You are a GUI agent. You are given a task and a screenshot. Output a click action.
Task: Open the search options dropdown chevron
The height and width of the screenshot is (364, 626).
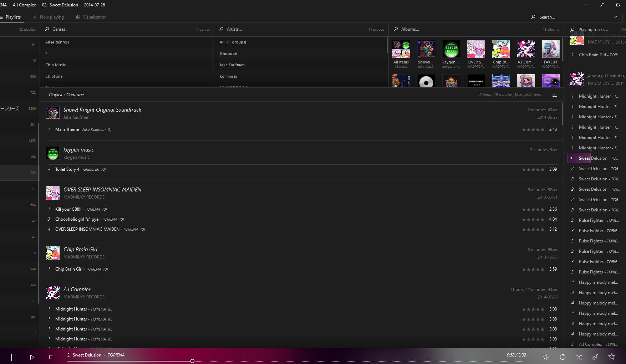pos(615,17)
